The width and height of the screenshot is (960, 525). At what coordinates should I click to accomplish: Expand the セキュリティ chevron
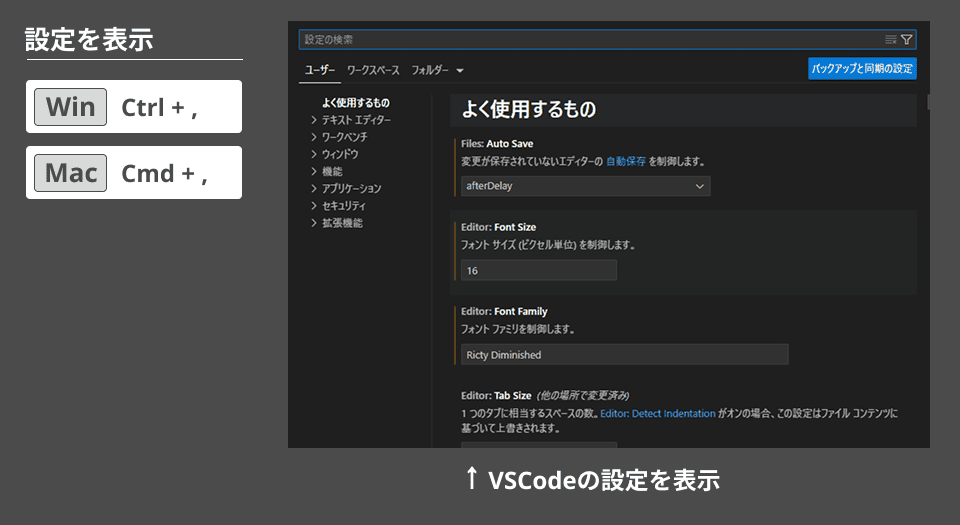point(313,206)
